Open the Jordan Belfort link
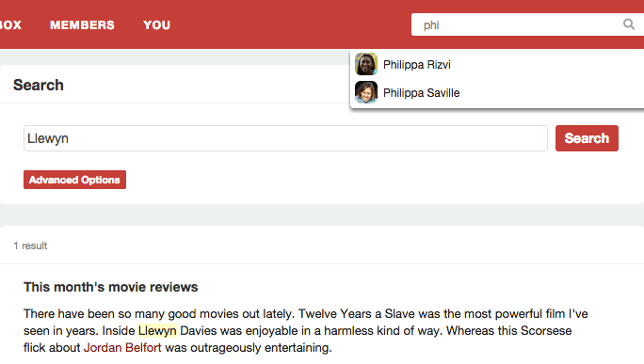This screenshot has height=364, width=644. 122,348
